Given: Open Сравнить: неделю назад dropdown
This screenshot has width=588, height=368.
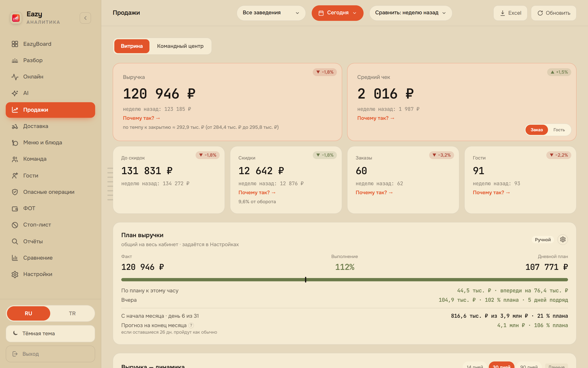Looking at the screenshot, I should 411,13.
